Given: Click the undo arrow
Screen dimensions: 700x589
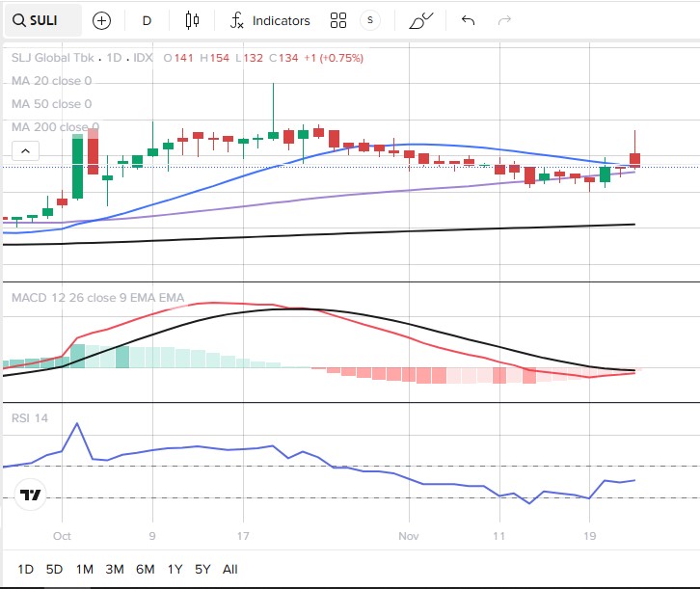Looking at the screenshot, I should click(469, 20).
